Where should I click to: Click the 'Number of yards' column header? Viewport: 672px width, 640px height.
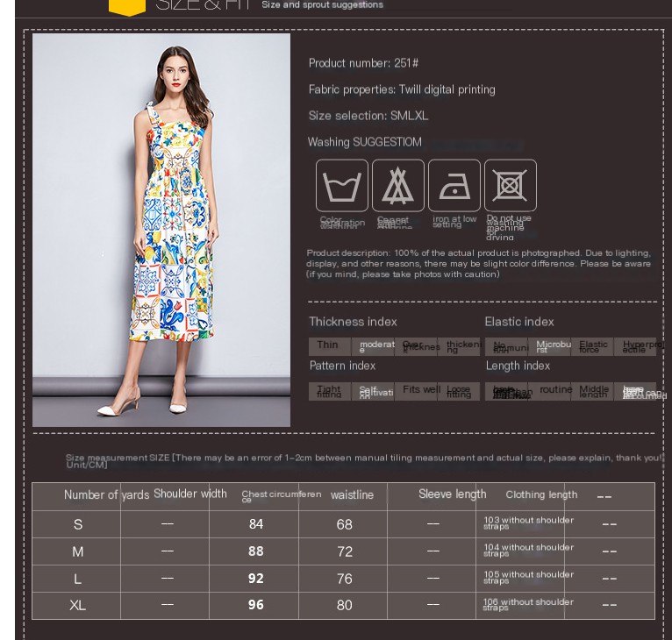106,494
